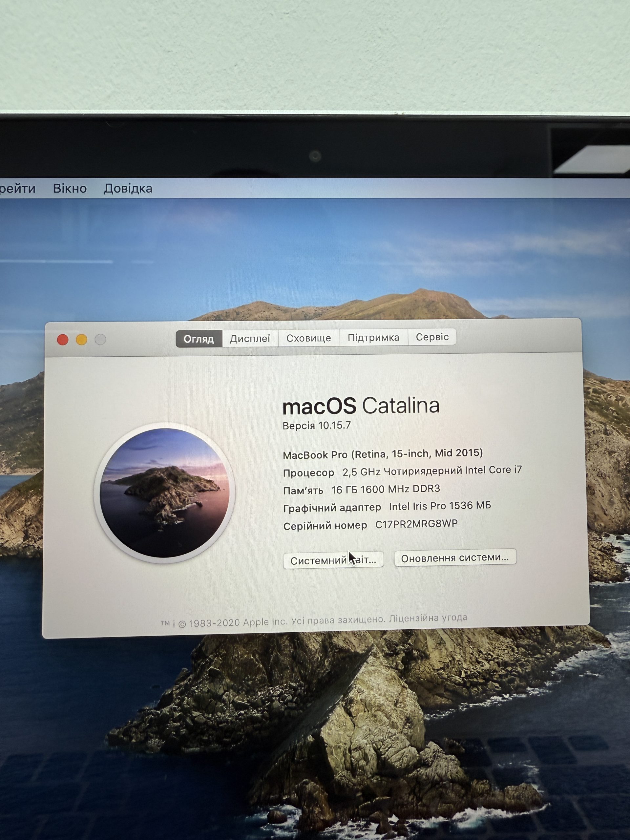Click the Intel Iris Pro 1536 МБ value
The height and width of the screenshot is (840, 630).
coord(440,506)
